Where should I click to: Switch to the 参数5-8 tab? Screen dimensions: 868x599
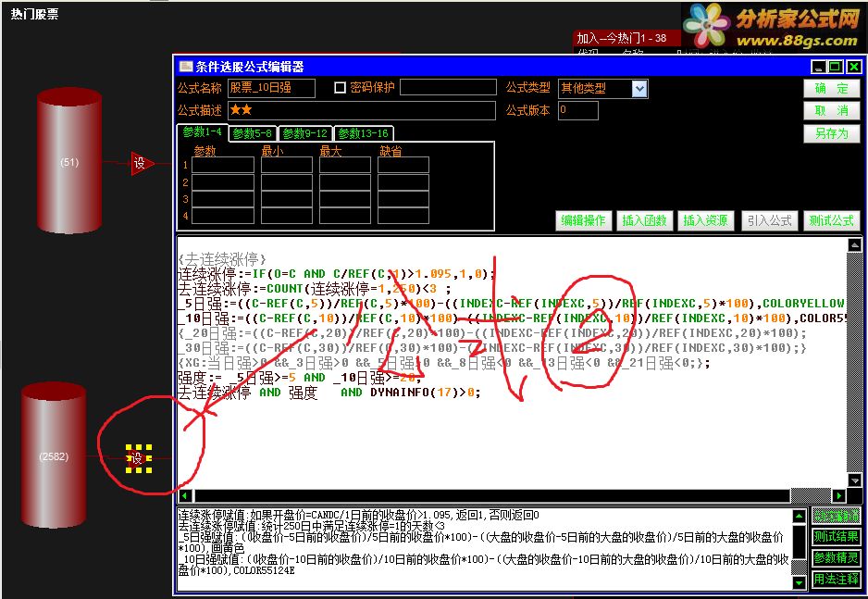click(x=252, y=133)
